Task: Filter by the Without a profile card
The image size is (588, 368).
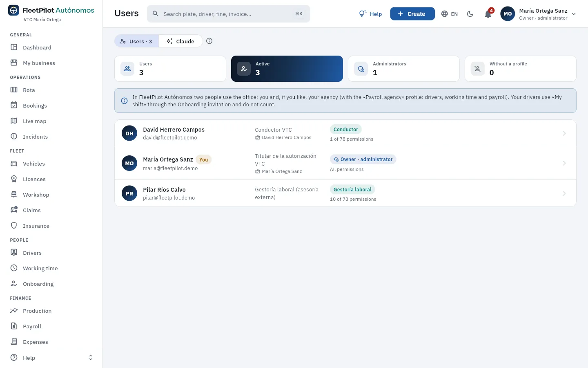Action: click(521, 69)
